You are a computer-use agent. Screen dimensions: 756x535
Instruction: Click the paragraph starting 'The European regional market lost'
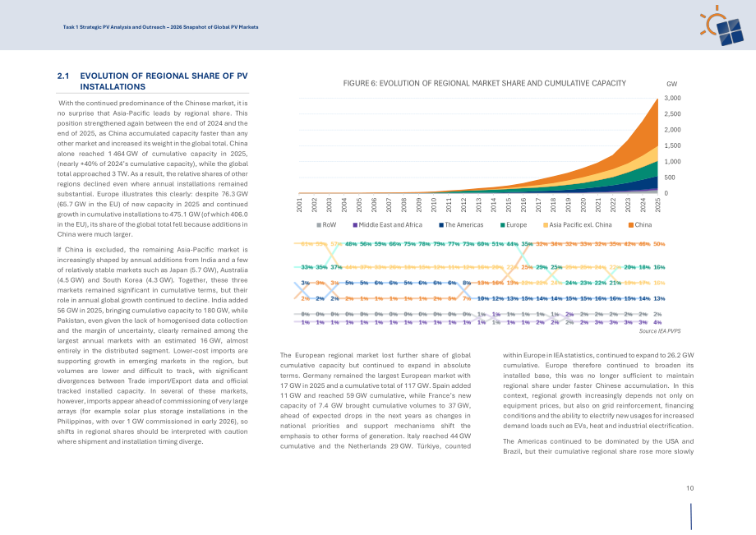point(375,400)
